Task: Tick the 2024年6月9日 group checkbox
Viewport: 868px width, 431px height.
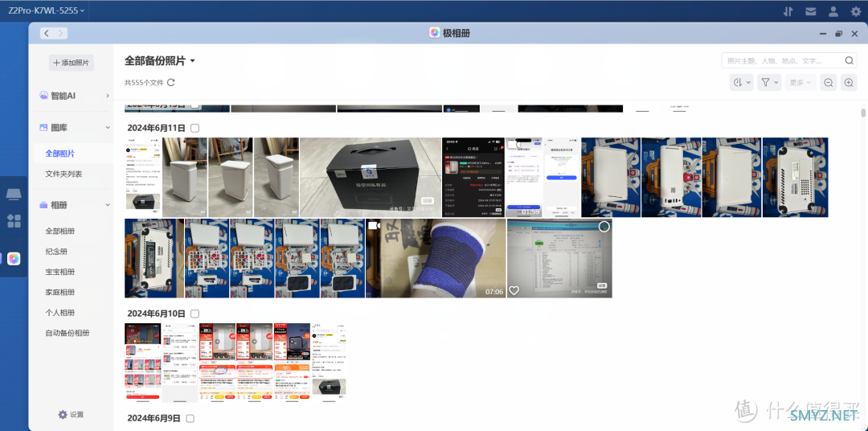Action: click(x=190, y=418)
